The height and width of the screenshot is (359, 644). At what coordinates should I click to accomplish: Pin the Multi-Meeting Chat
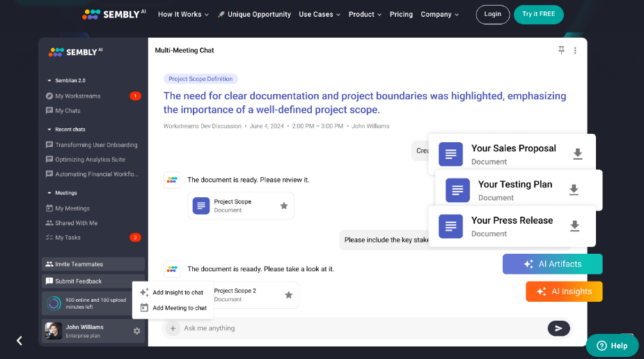point(561,50)
